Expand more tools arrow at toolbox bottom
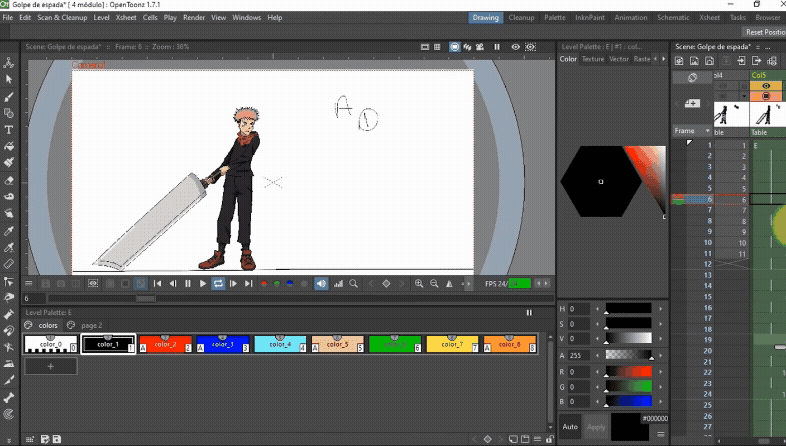The width and height of the screenshot is (786, 446). click(x=9, y=440)
